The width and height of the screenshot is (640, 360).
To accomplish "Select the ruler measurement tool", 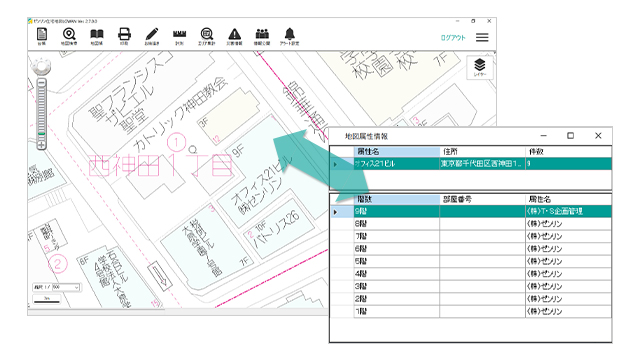I will pyautogui.click(x=180, y=36).
